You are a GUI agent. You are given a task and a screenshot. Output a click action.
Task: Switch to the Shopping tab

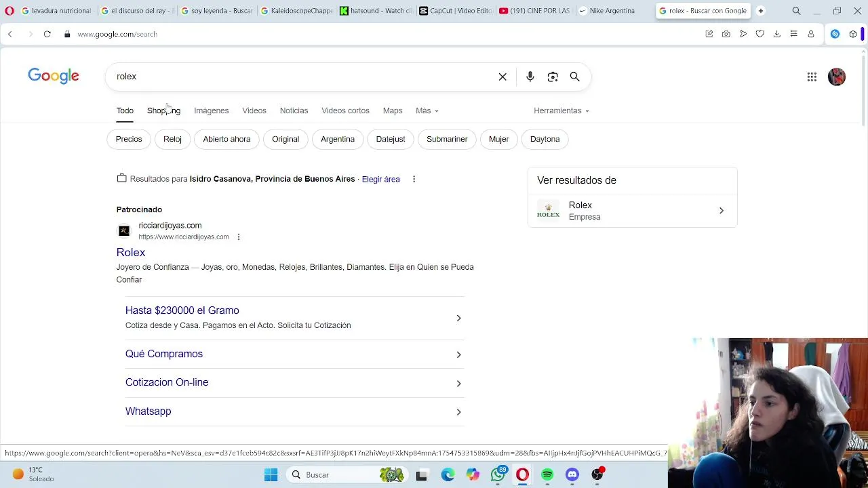click(x=163, y=110)
